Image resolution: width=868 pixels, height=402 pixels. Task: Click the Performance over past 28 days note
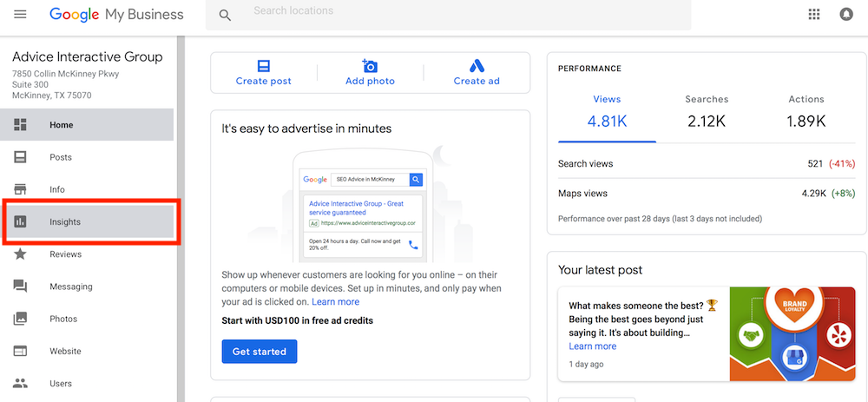pyautogui.click(x=660, y=219)
